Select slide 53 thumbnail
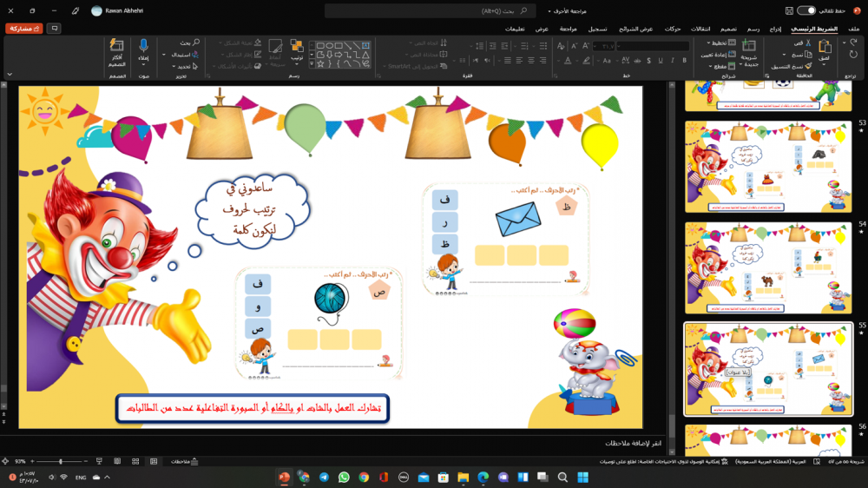 pyautogui.click(x=768, y=167)
